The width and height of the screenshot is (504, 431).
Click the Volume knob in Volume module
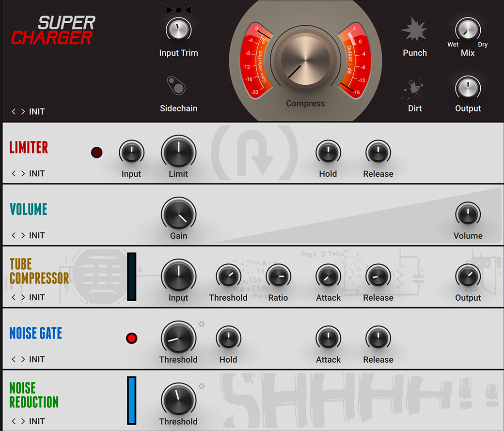tap(468, 214)
